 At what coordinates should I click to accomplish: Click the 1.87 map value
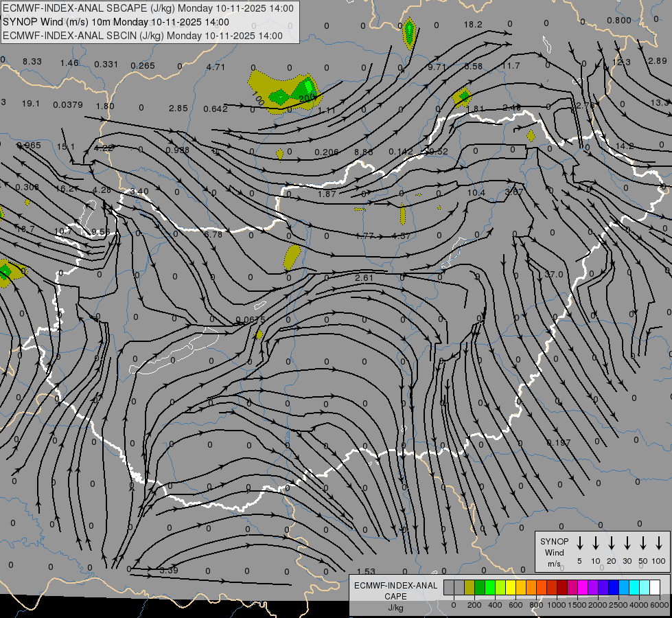coord(327,194)
